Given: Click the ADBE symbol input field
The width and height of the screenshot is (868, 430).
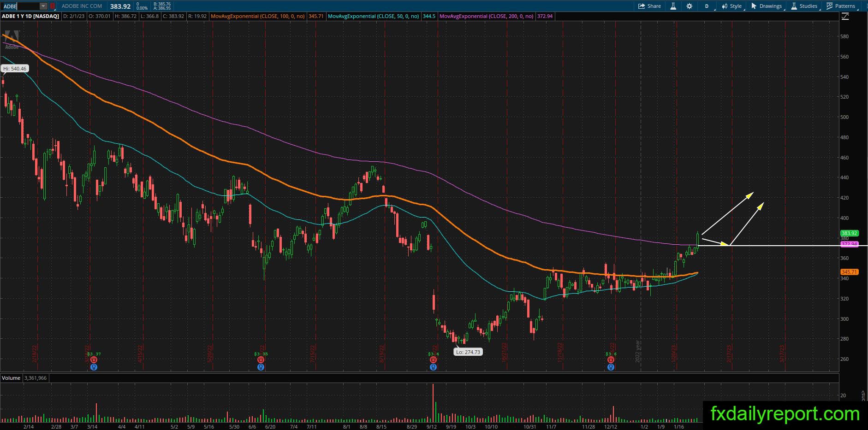Looking at the screenshot, I should [x=21, y=6].
